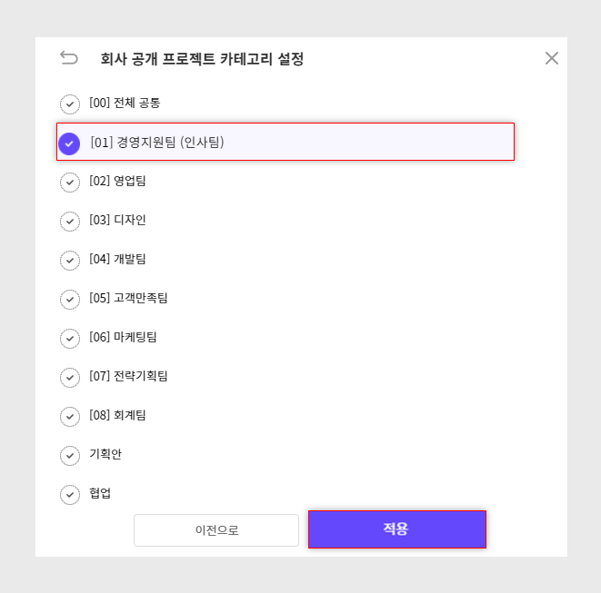Choose the [02] 영업팀 category label

[118, 181]
